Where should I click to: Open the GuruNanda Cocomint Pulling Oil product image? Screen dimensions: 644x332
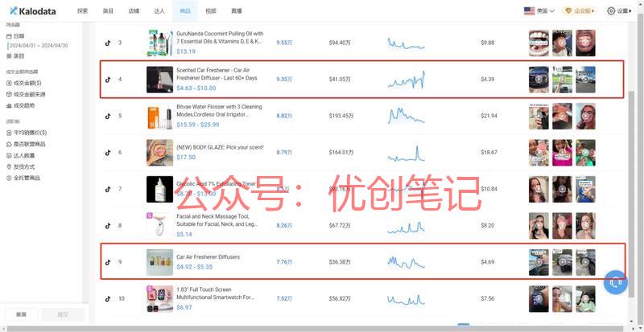(x=159, y=43)
